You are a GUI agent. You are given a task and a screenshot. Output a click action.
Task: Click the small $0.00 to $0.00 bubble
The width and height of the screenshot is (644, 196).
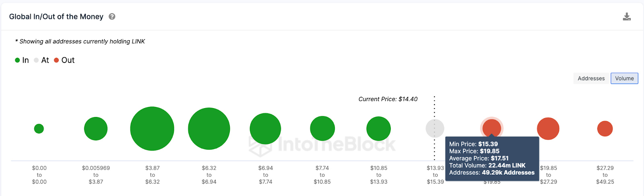[39, 129]
